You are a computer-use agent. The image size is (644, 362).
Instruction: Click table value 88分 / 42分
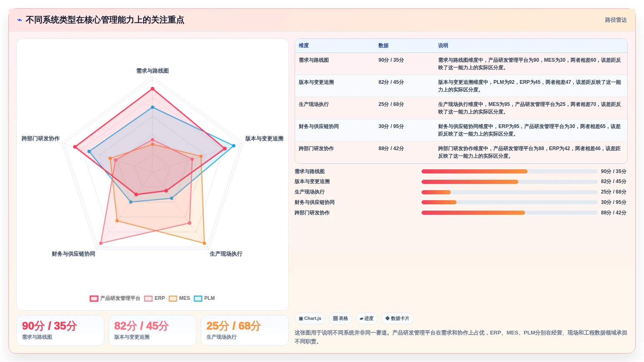point(391,148)
